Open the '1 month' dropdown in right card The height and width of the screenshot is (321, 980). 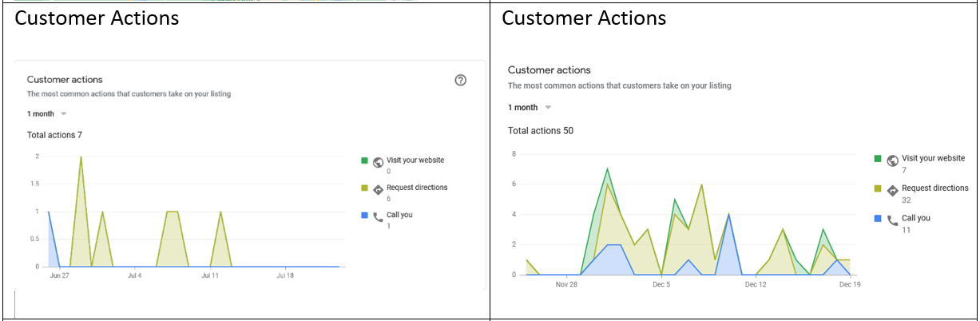[x=530, y=108]
